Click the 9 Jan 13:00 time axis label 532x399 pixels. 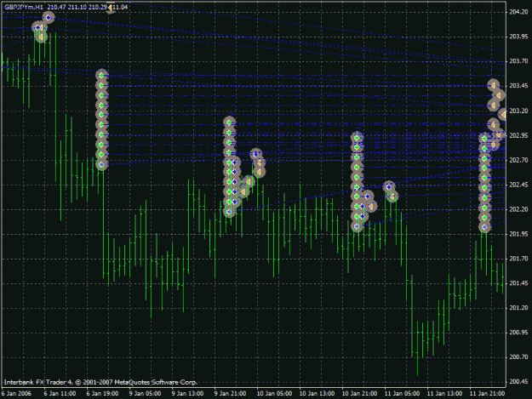[x=187, y=394]
